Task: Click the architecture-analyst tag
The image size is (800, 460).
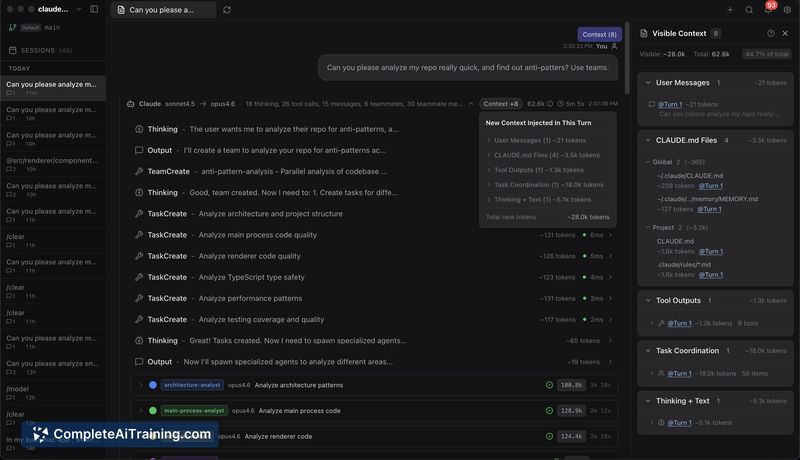Action: coord(192,385)
